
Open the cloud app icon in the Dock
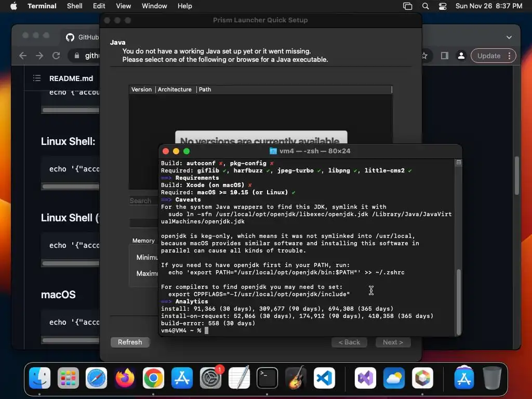(394, 378)
